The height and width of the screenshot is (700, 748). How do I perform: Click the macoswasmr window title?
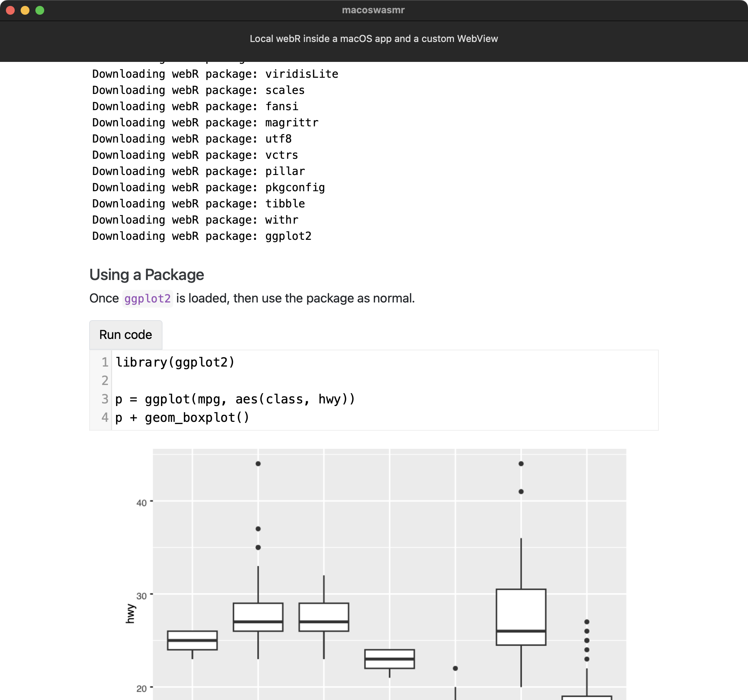[x=373, y=10]
